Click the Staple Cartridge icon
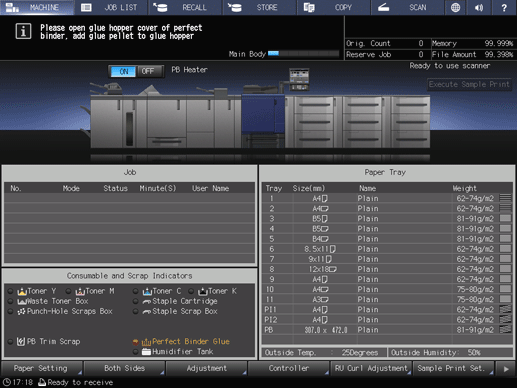Screen dimensions: 517x388 pyautogui.click(x=147, y=301)
